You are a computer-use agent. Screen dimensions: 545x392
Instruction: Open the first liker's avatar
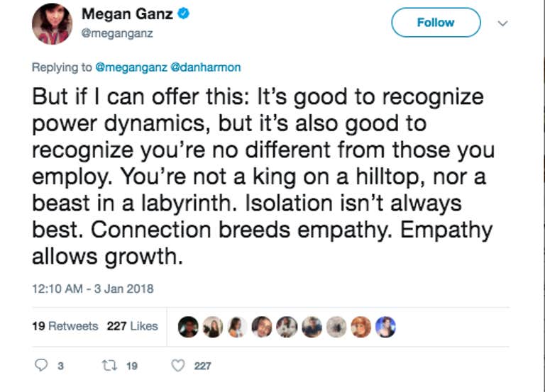coord(188,327)
